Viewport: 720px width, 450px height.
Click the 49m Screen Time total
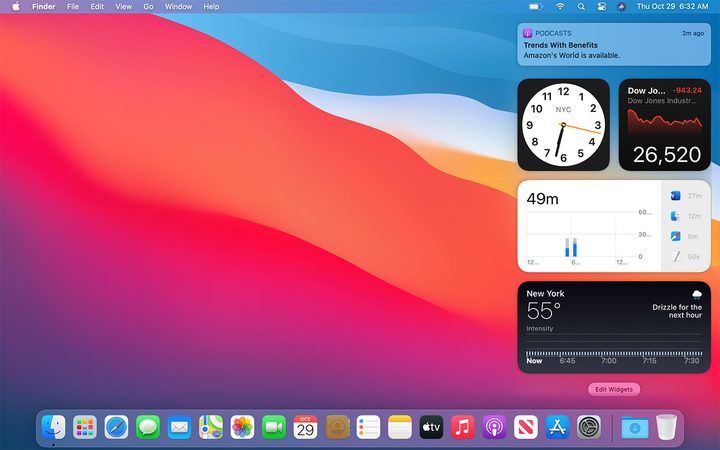[x=542, y=198]
